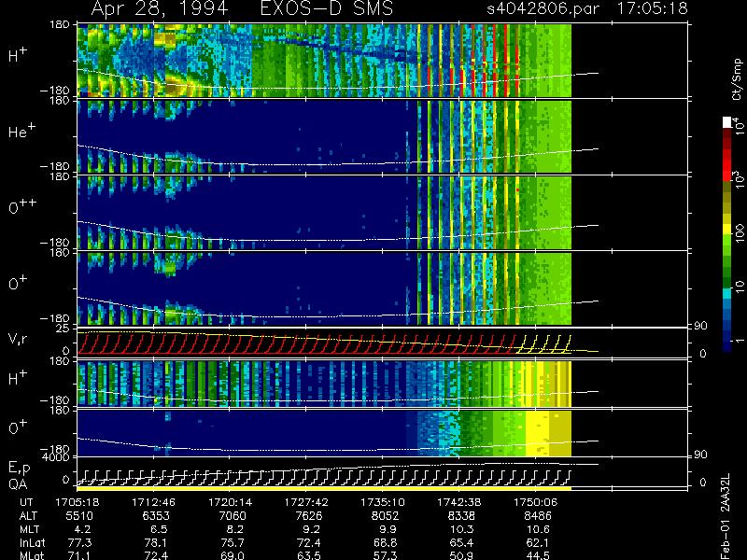Click the 'ALT' row label

28,516
